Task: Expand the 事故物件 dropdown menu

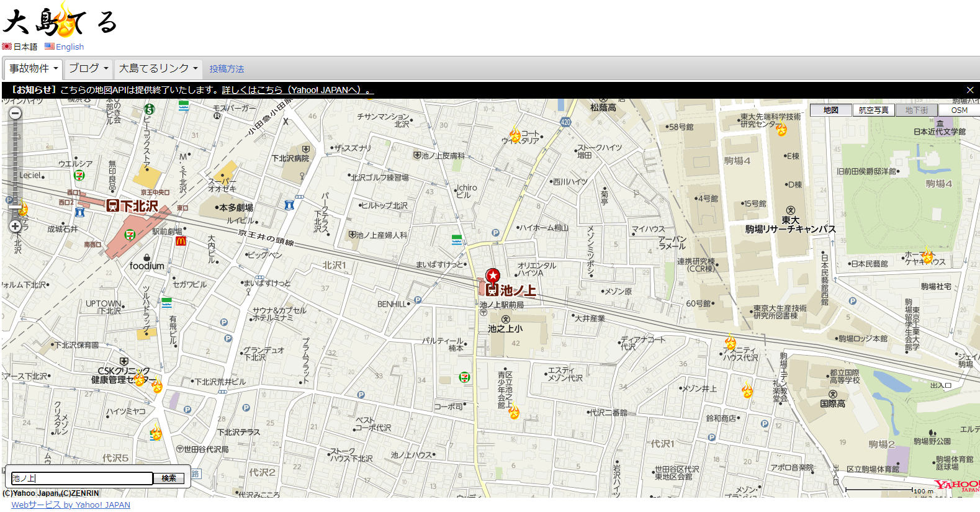Action: pyautogui.click(x=34, y=68)
